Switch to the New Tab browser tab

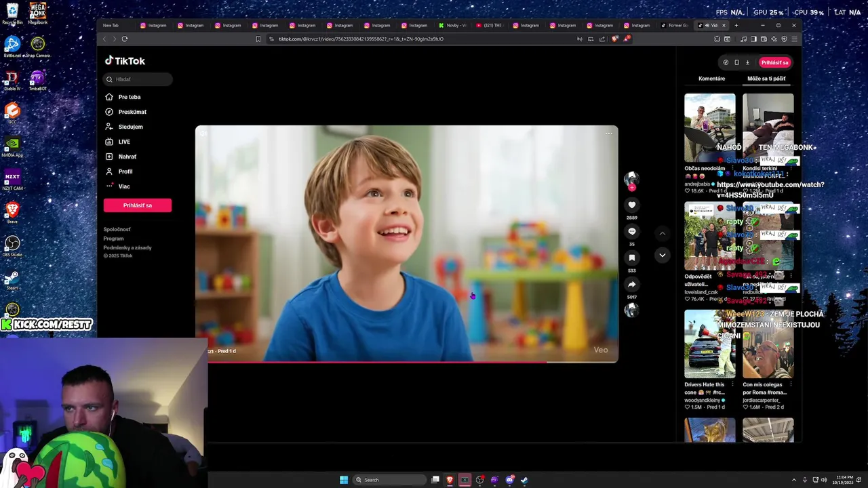tap(115, 25)
